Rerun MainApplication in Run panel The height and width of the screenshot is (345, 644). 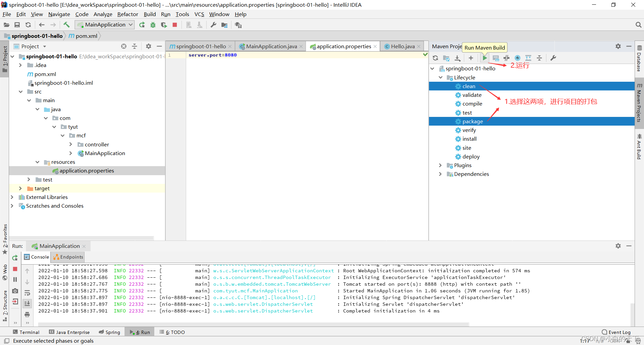[x=15, y=258]
